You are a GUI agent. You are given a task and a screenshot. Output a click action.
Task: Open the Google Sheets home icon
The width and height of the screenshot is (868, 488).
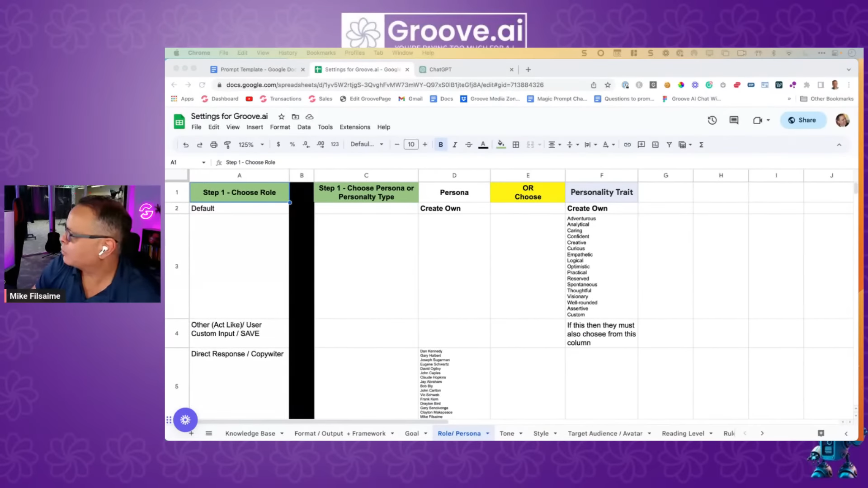[179, 122]
